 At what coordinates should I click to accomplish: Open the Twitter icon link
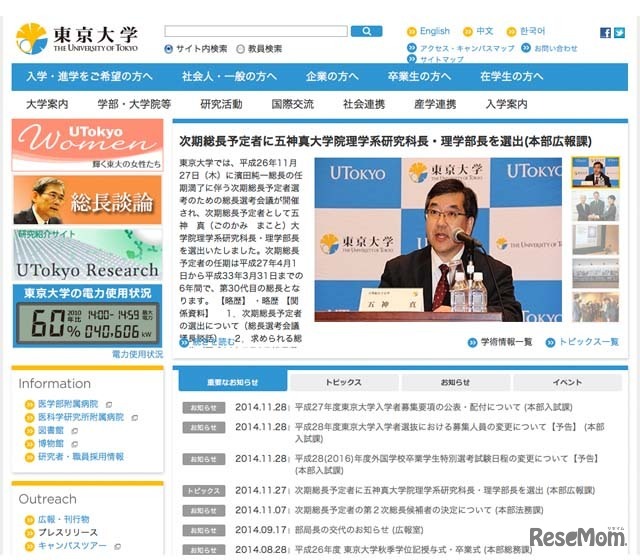(x=619, y=33)
